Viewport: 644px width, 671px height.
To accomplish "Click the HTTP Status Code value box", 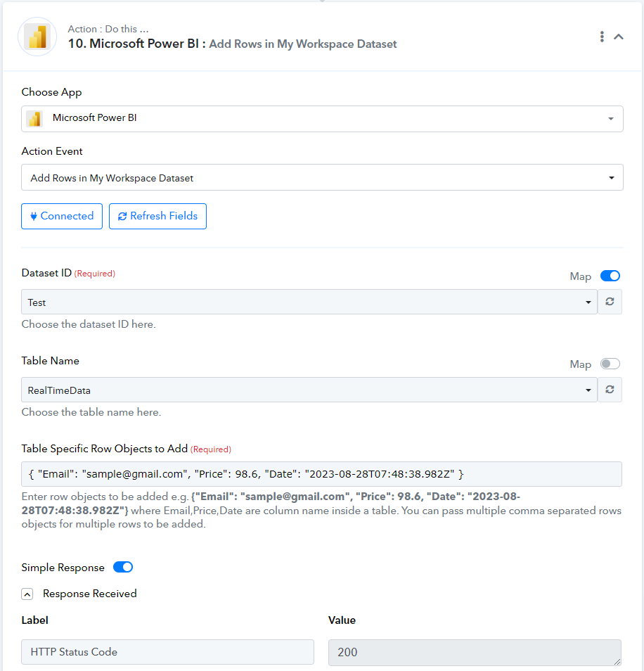I will (475, 652).
